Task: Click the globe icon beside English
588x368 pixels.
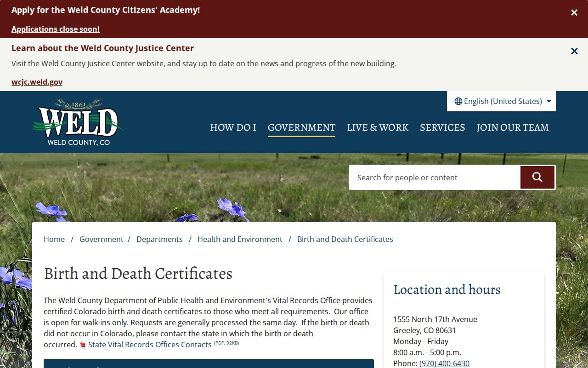Action: tap(458, 101)
